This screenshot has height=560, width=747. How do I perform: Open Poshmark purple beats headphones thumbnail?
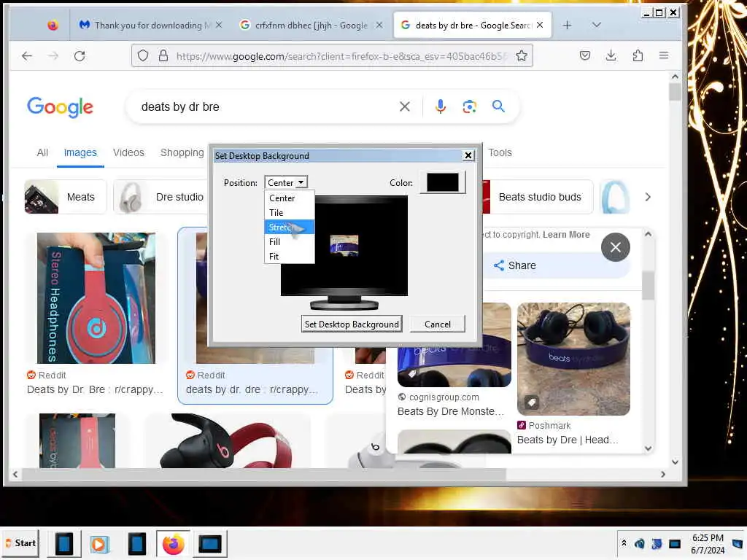tap(573, 359)
